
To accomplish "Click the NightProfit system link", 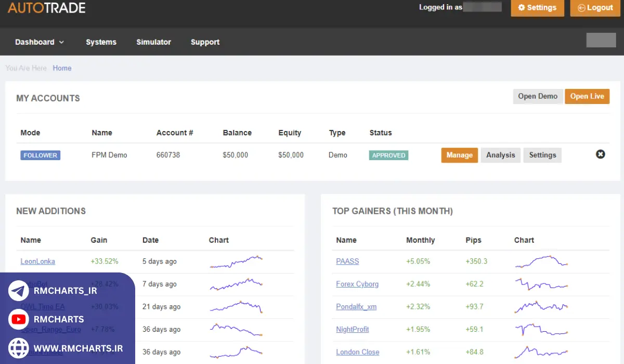I will pyautogui.click(x=352, y=329).
